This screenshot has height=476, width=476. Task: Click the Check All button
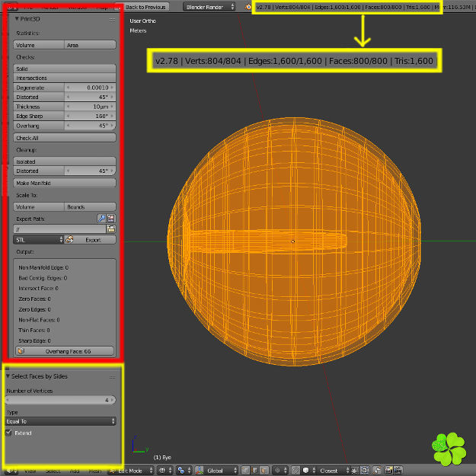click(65, 138)
